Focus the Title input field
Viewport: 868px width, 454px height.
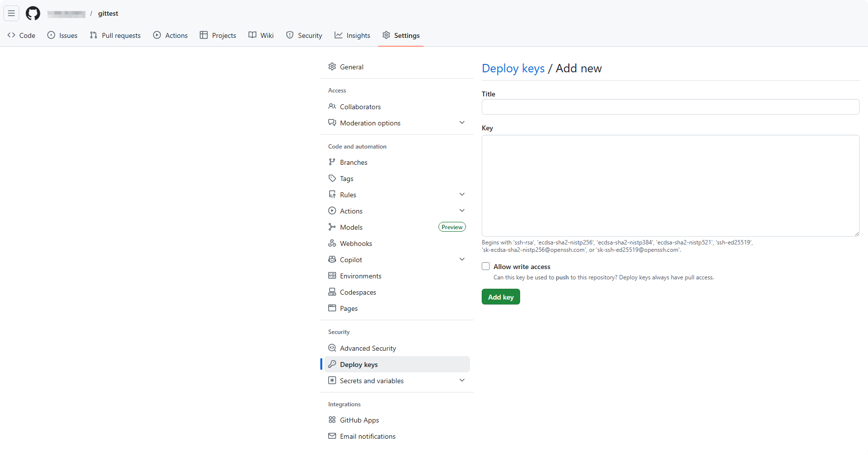670,107
